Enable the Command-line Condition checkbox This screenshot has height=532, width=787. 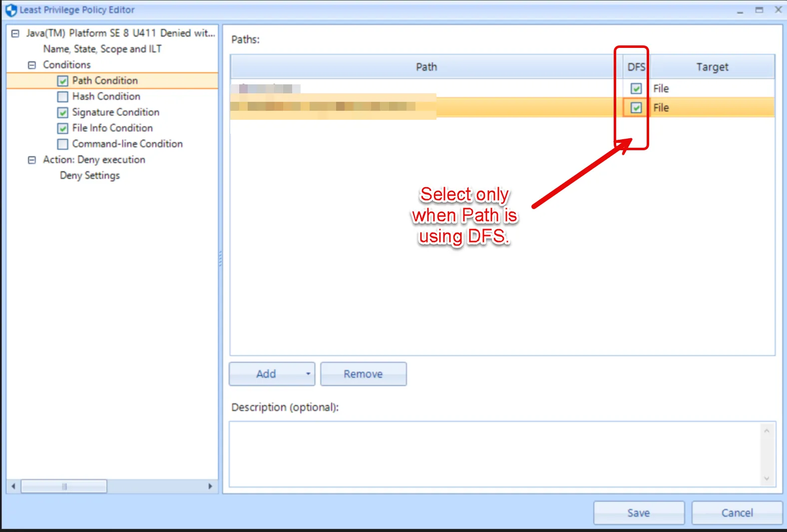[x=62, y=144]
